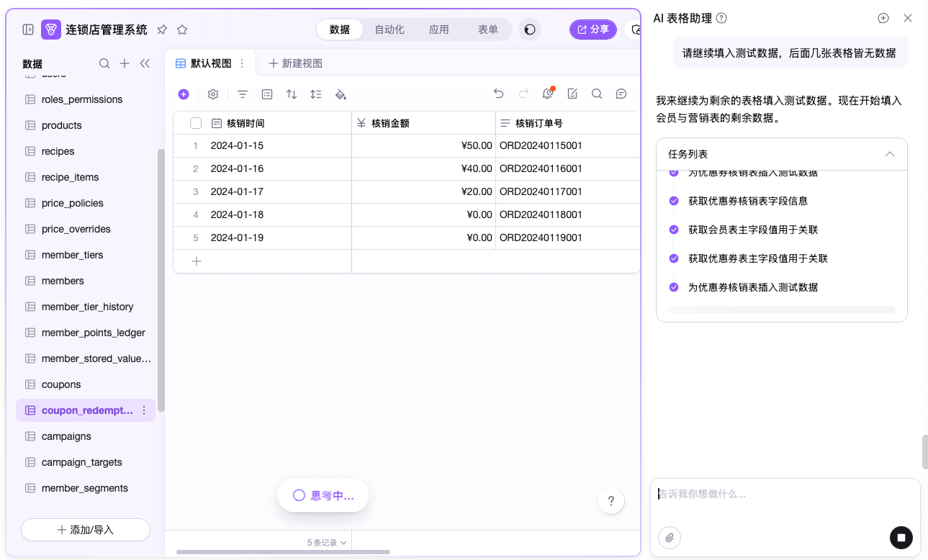The width and height of the screenshot is (928, 560).
Task: Click the 分享 share button
Action: coord(593,30)
